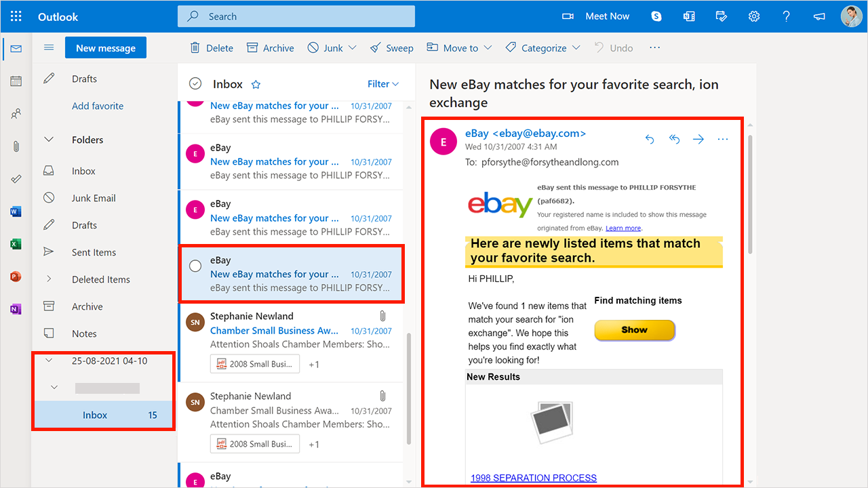Viewport: 868px width, 488px height.
Task: Open the Office apps icon in the header
Action: point(689,16)
